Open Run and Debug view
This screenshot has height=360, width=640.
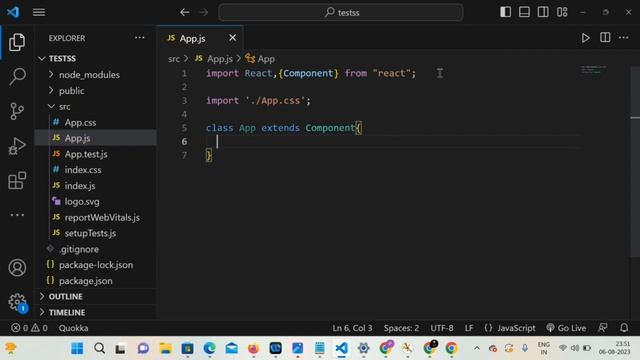[17, 146]
